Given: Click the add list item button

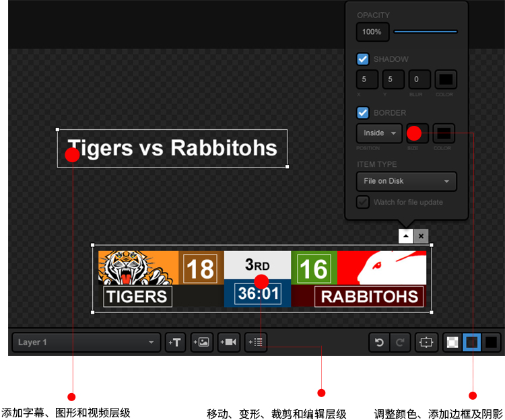Looking at the screenshot, I should pyautogui.click(x=256, y=342).
